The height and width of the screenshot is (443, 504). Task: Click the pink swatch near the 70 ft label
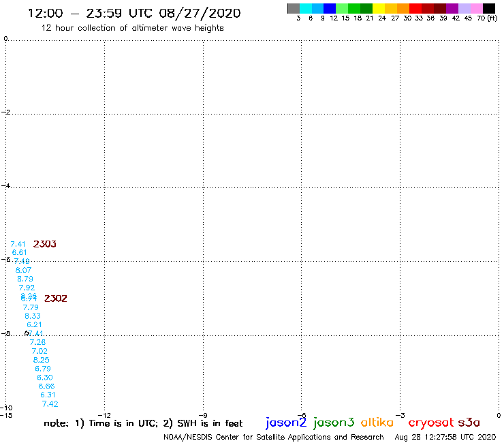tap(477, 8)
